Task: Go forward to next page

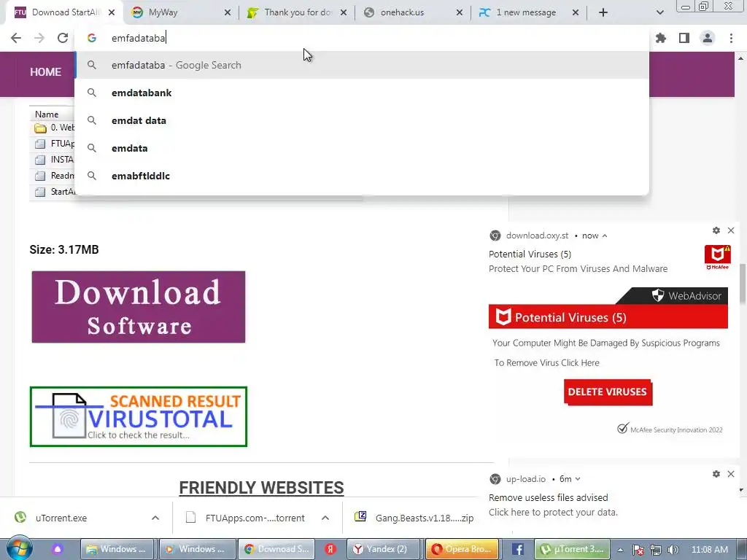Action: coord(39,38)
